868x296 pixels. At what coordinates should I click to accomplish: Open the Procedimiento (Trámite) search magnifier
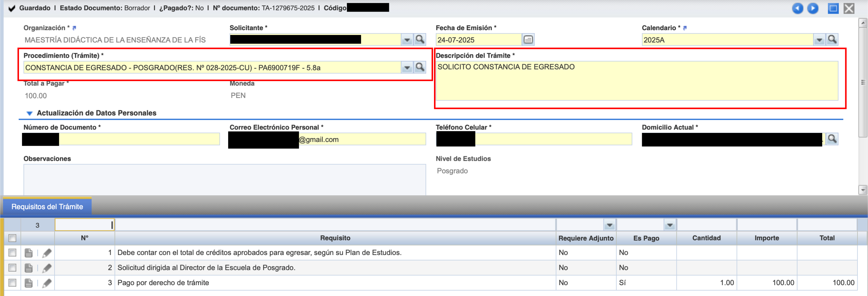(420, 67)
